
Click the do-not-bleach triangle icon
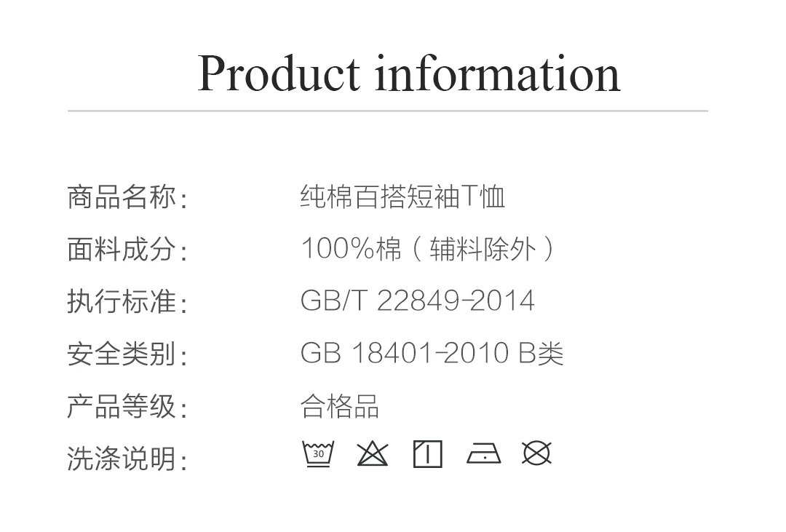click(373, 454)
